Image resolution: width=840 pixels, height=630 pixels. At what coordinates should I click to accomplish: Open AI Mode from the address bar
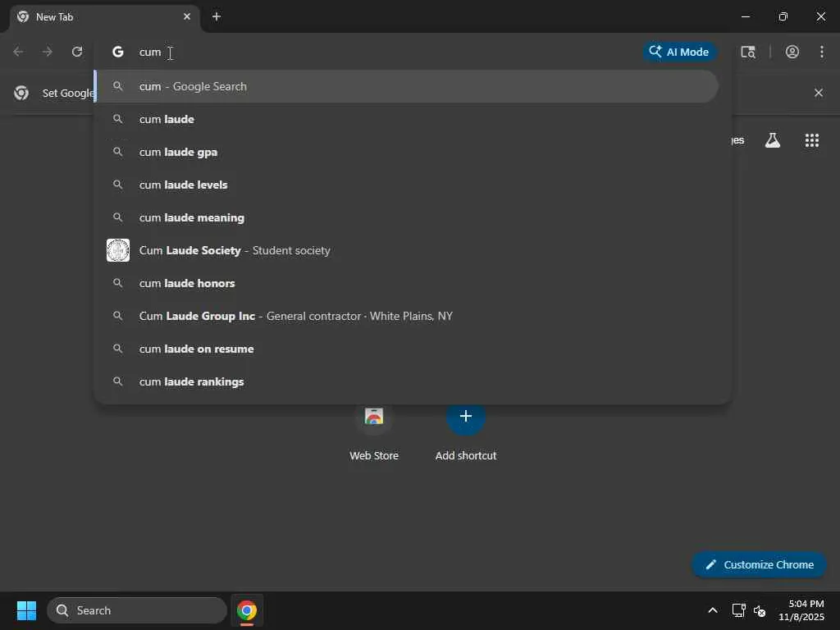click(x=679, y=52)
